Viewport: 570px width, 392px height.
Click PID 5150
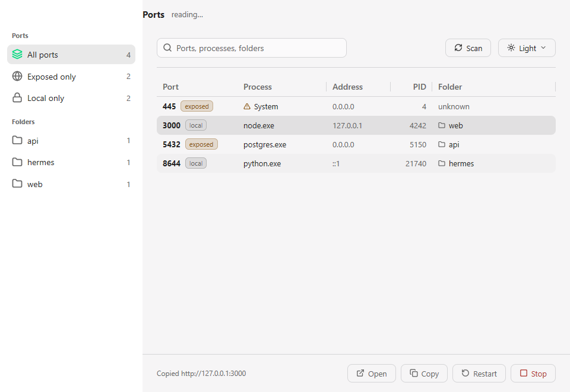pyautogui.click(x=417, y=145)
